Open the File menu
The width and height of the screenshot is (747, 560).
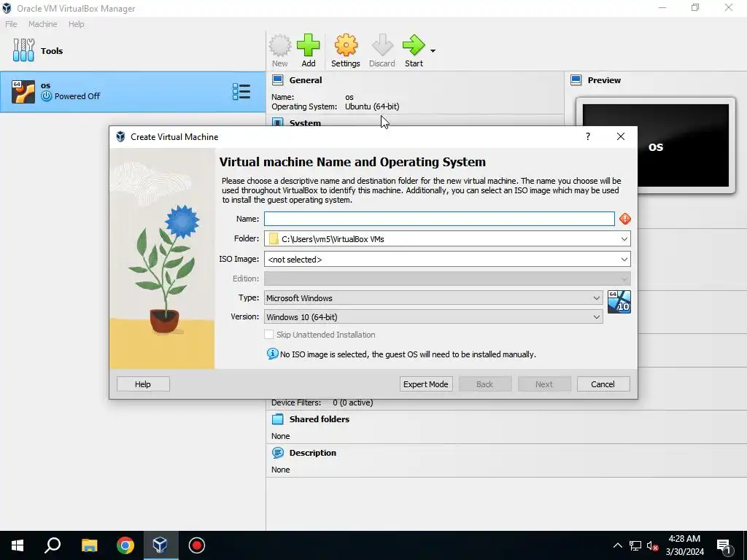pyautogui.click(x=11, y=24)
